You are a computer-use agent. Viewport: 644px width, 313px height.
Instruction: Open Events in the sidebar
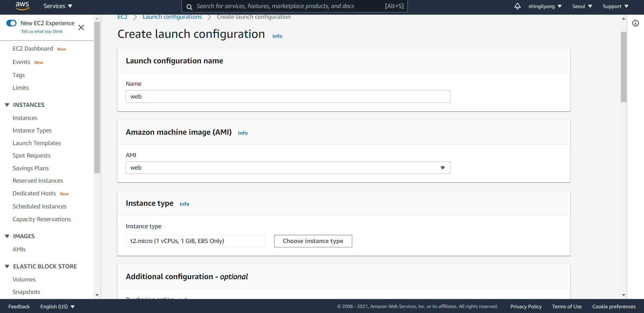click(21, 62)
